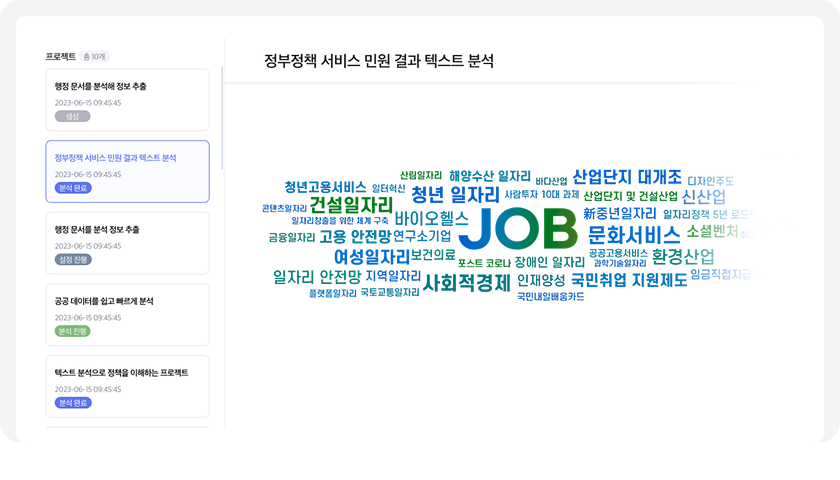
Task: Select the '국민취업 지원제도' keyword
Action: [x=629, y=280]
